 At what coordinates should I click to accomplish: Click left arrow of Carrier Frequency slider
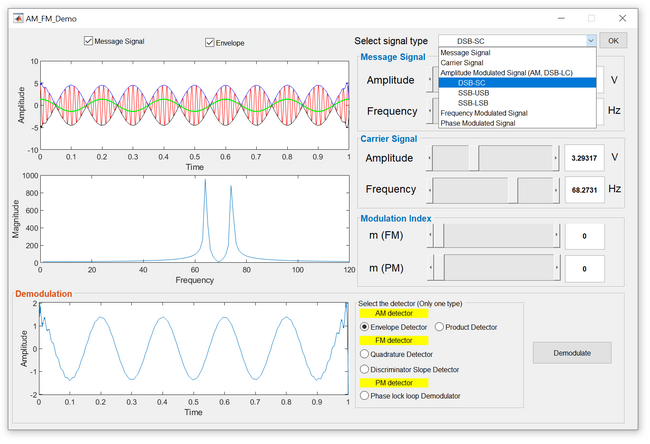click(432, 189)
